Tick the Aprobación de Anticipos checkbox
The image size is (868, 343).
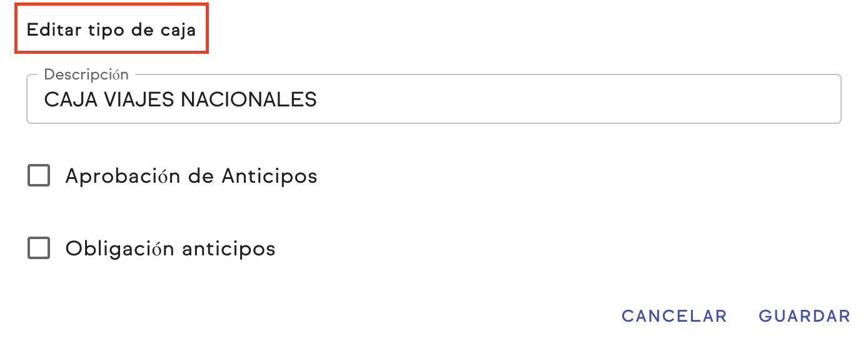[x=39, y=176]
